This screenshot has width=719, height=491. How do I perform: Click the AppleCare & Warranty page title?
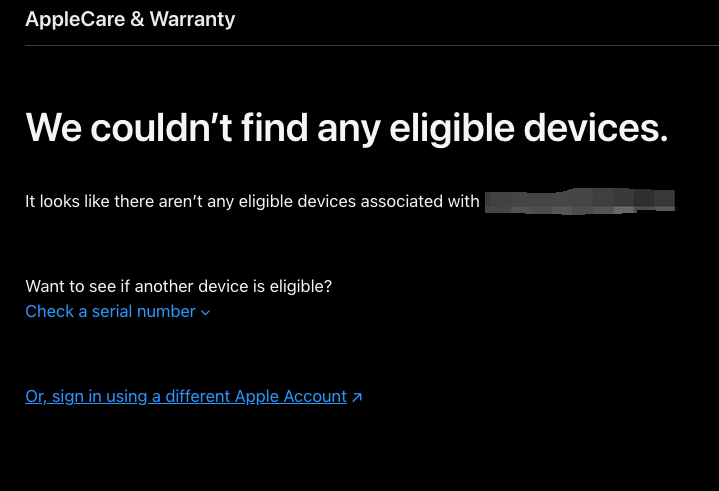click(x=130, y=19)
